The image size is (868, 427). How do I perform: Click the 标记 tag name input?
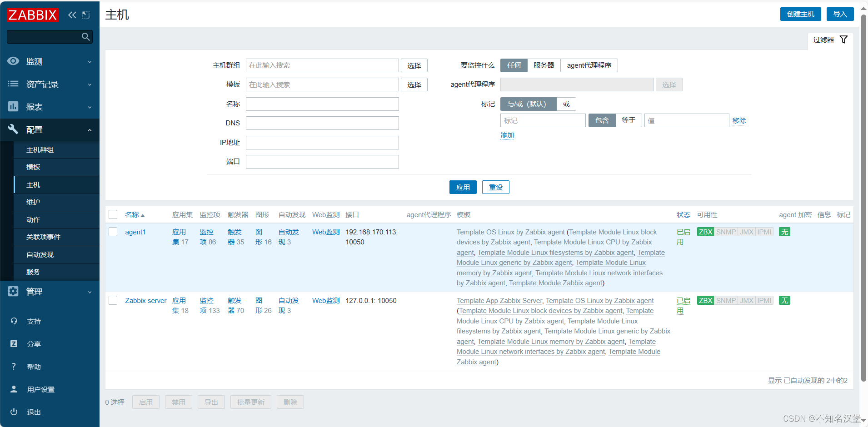543,120
